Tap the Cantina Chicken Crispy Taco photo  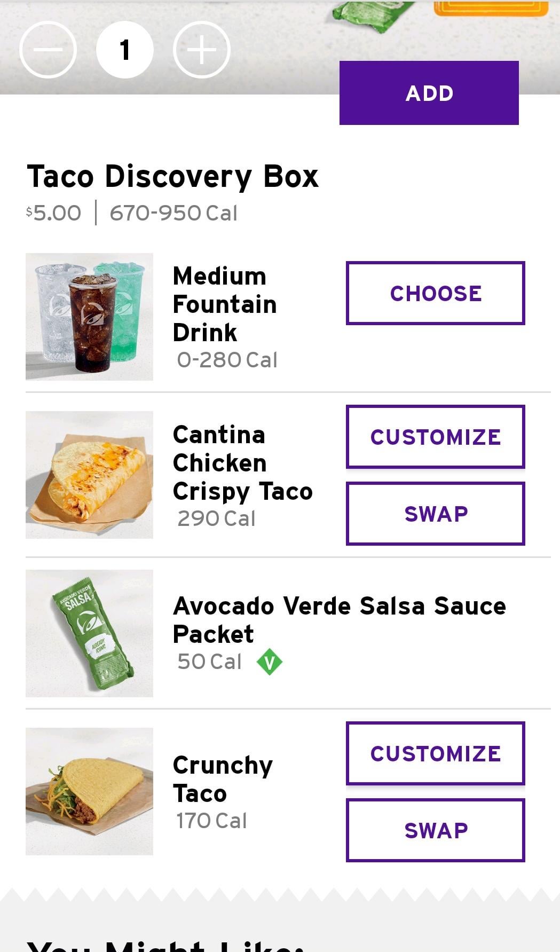(89, 475)
